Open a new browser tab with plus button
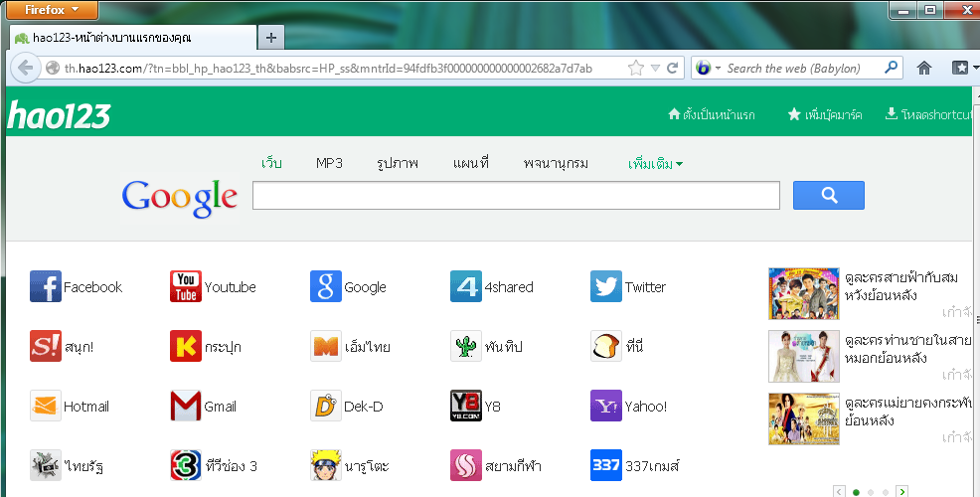Screen dimensions: 980x497 click(271, 38)
